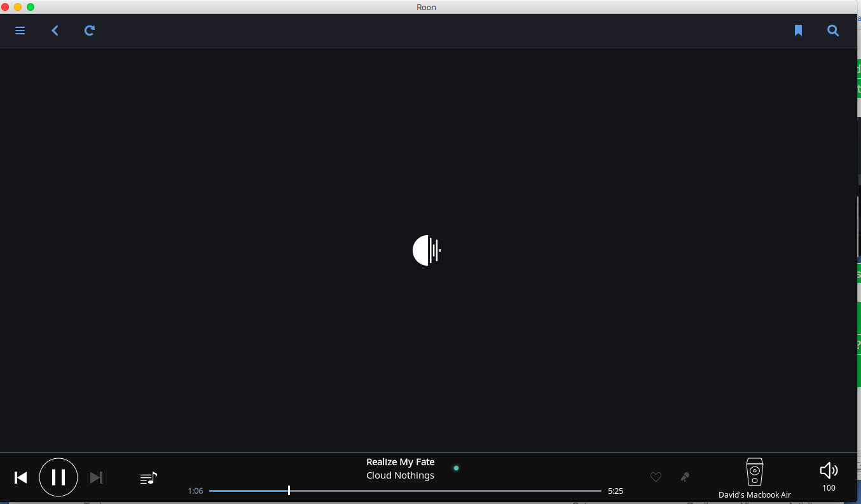Open artist Cloud Nothings link
The height and width of the screenshot is (504, 861).
pos(400,475)
